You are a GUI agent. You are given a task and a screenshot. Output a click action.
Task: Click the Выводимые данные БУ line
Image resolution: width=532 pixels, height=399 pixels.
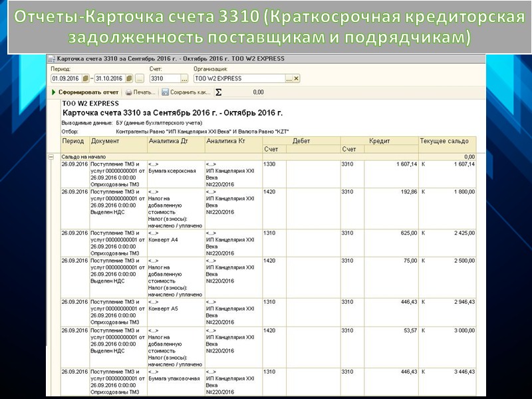(132, 123)
